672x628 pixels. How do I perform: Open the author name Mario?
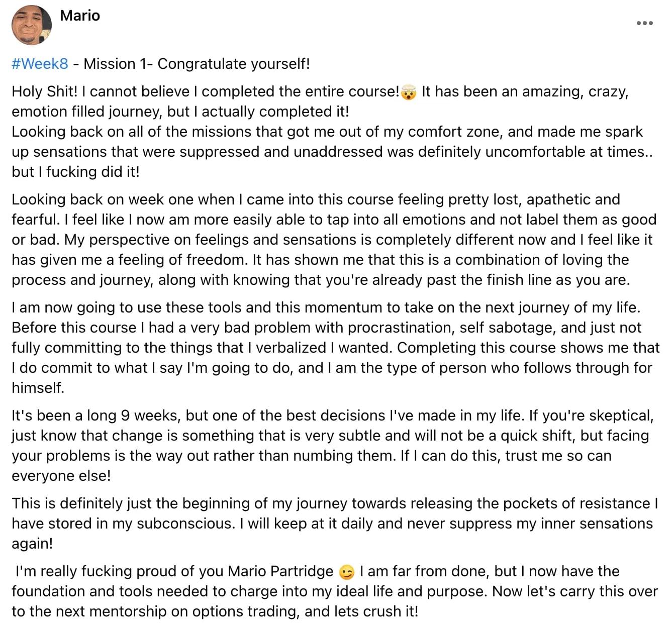point(80,16)
